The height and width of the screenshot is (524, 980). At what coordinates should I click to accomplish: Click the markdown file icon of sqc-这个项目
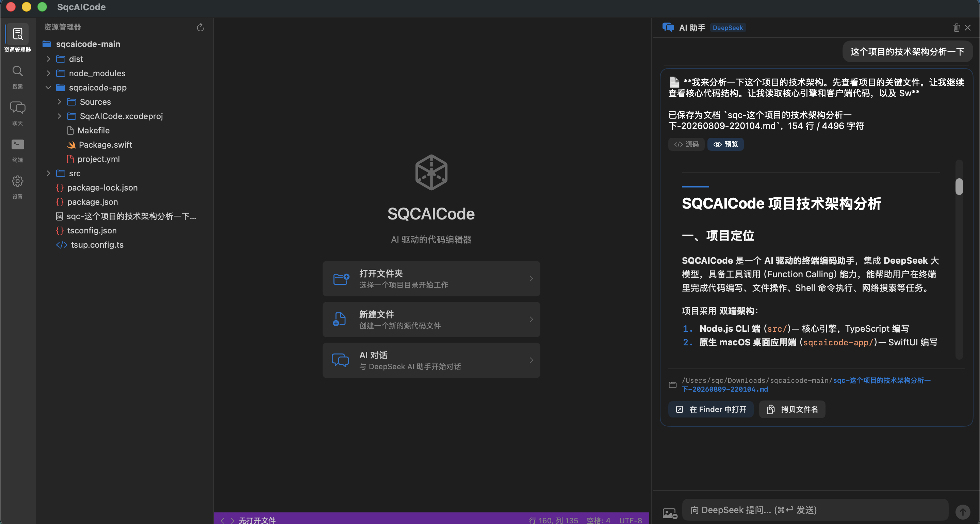pyautogui.click(x=59, y=216)
